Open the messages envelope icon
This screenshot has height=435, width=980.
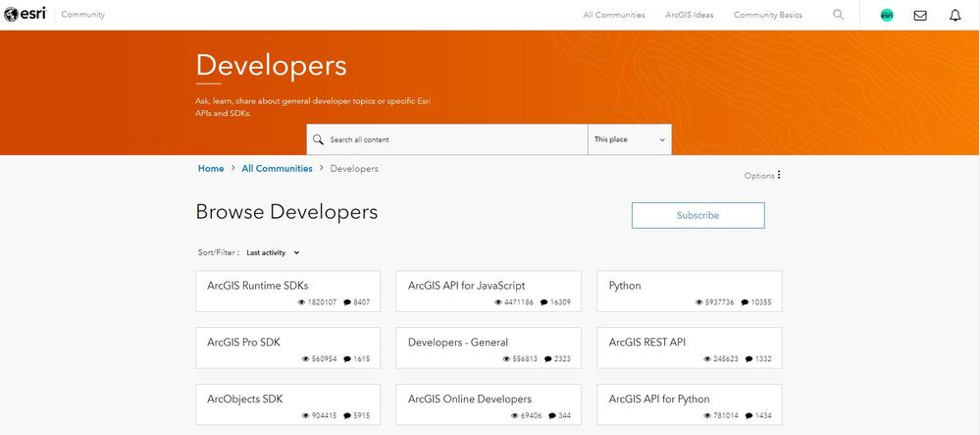coord(920,16)
